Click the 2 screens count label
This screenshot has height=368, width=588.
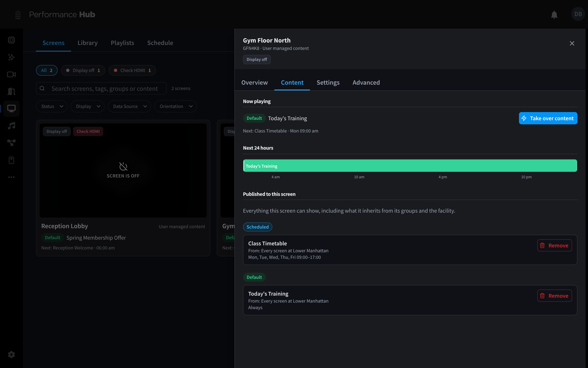(x=181, y=88)
